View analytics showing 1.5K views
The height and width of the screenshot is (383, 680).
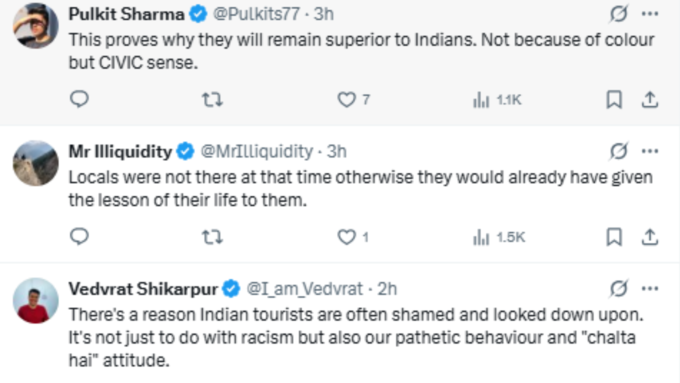(499, 238)
